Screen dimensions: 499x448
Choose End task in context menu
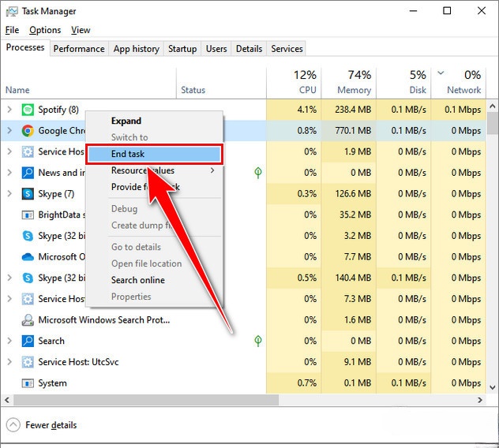[154, 154]
